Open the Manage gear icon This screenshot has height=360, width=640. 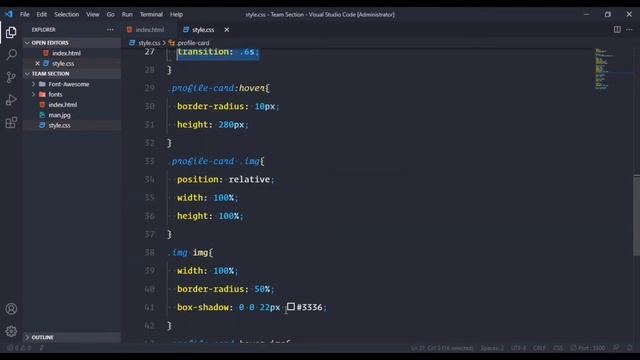[11, 331]
